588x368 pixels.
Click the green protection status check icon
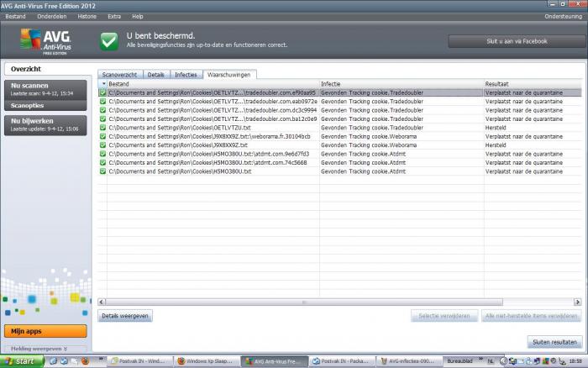click(x=109, y=41)
